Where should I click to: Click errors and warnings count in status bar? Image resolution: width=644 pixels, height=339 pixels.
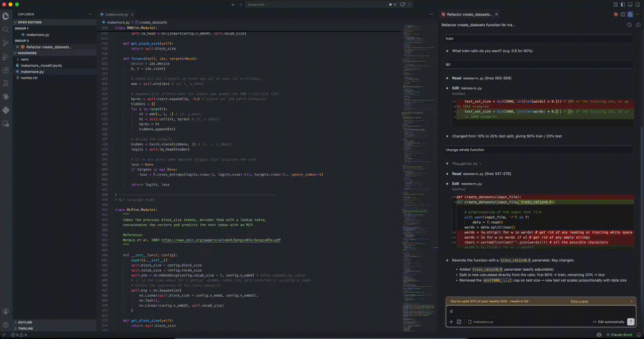(18, 335)
